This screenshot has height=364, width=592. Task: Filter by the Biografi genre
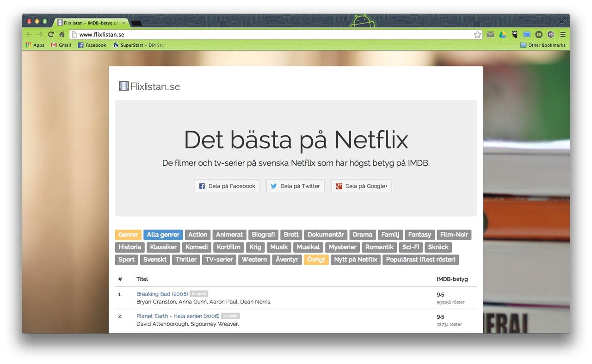264,235
